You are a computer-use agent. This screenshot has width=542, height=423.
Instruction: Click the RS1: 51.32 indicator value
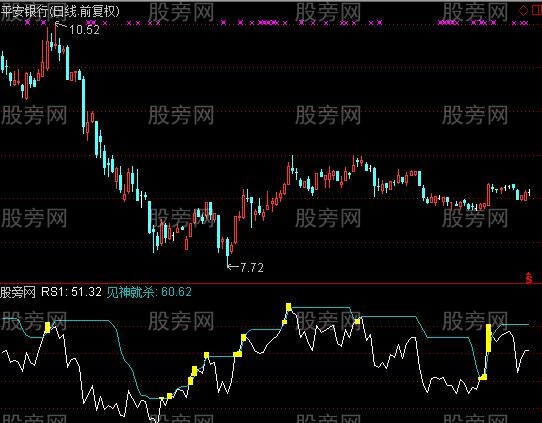(x=71, y=292)
